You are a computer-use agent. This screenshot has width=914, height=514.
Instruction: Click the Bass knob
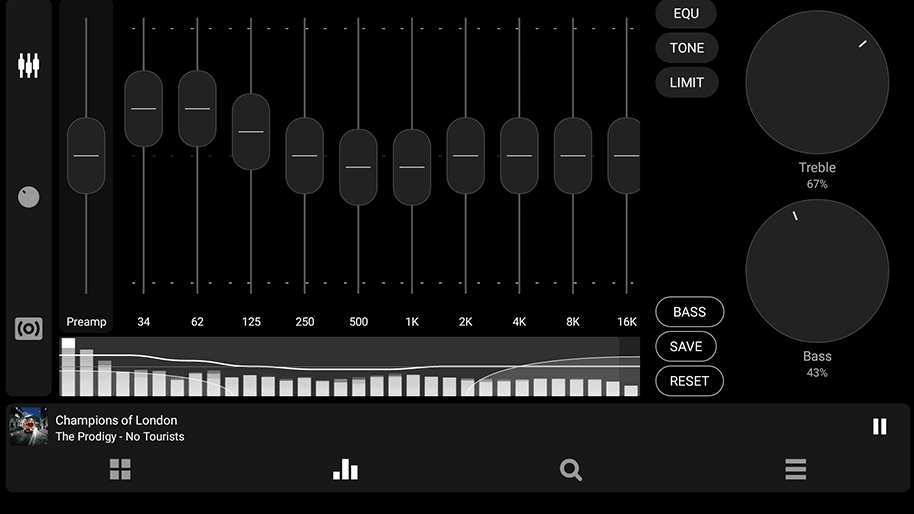click(x=817, y=271)
